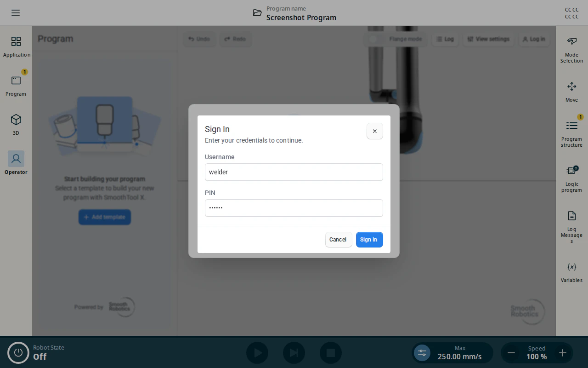588x368 pixels.
Task: Open the Move panel
Action: click(x=571, y=92)
